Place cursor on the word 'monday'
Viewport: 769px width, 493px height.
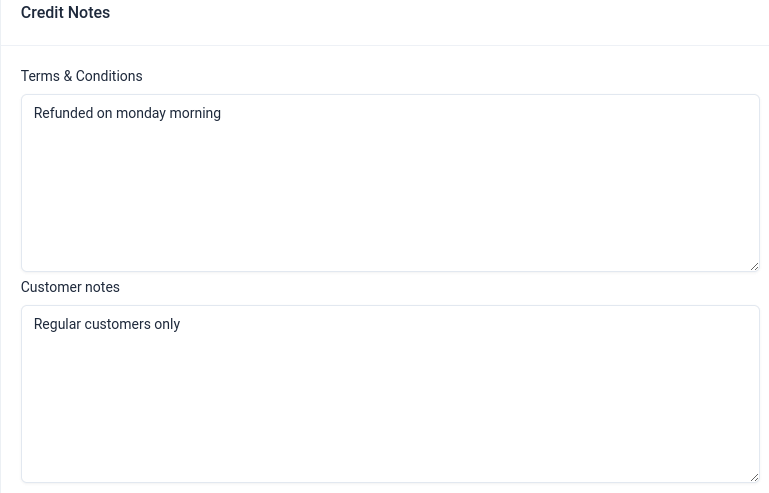pyautogui.click(x=139, y=113)
